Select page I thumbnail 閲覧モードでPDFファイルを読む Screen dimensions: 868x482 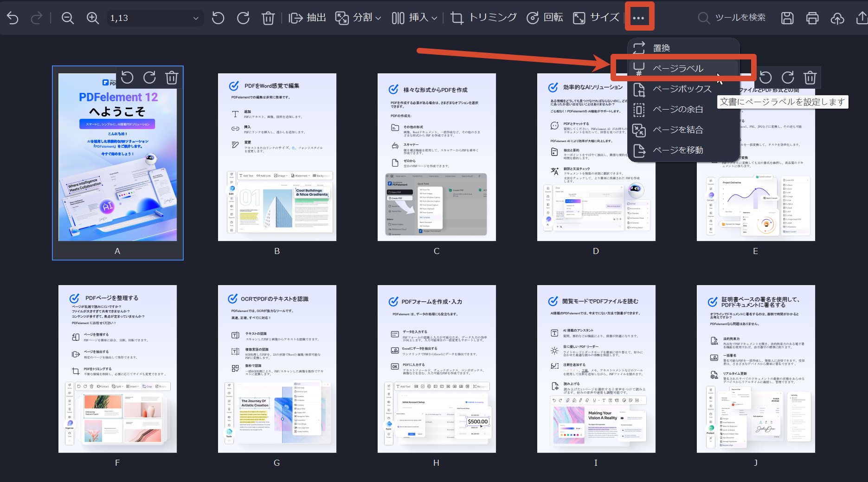click(x=596, y=369)
